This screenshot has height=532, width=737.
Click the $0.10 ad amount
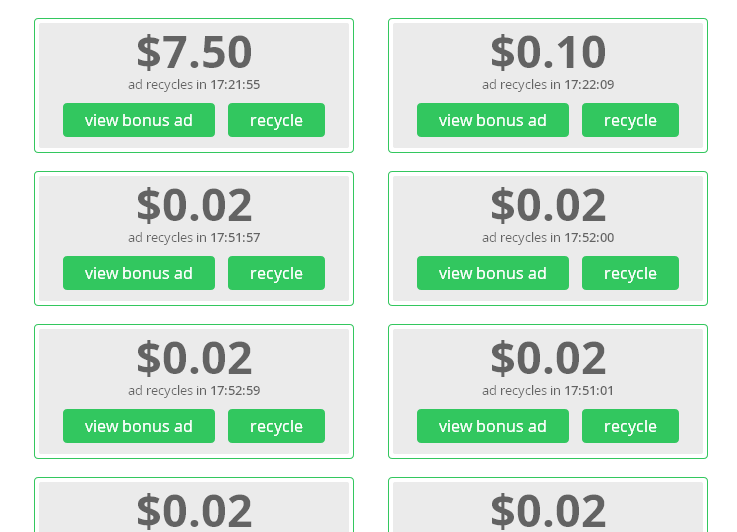tap(548, 52)
